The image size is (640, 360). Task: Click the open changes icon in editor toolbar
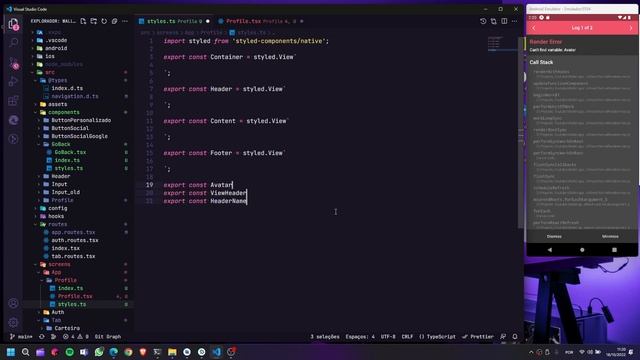pyautogui.click(x=494, y=21)
